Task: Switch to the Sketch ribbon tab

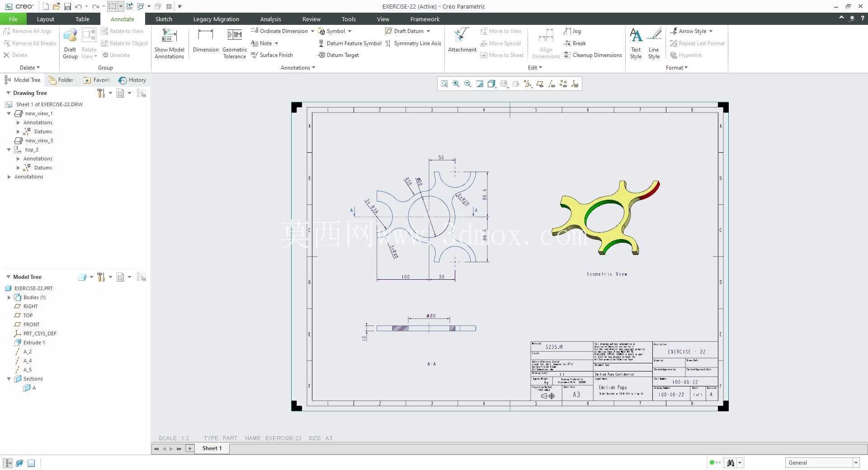Action: pyautogui.click(x=164, y=19)
